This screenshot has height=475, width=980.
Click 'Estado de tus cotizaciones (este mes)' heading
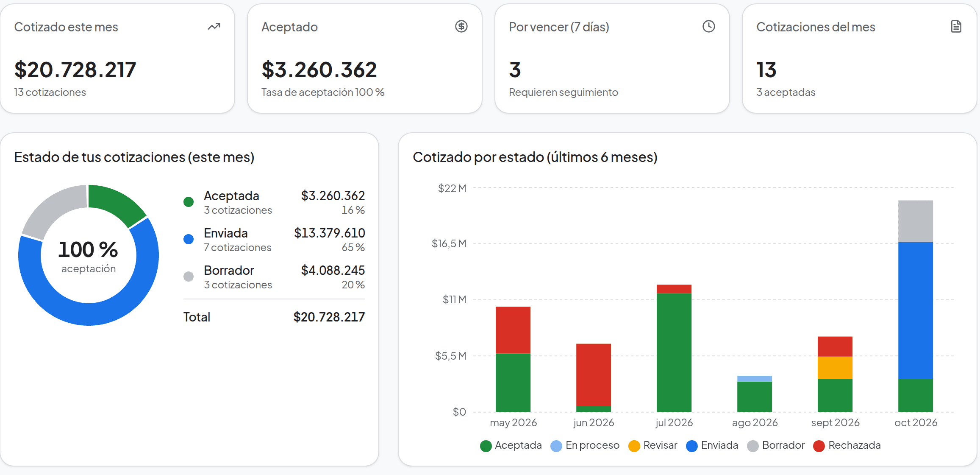pyautogui.click(x=134, y=157)
